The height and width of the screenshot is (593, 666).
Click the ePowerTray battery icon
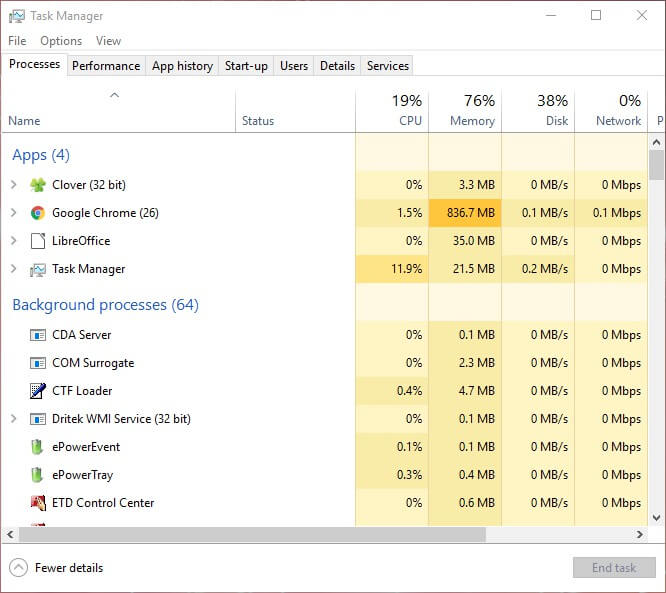37,475
